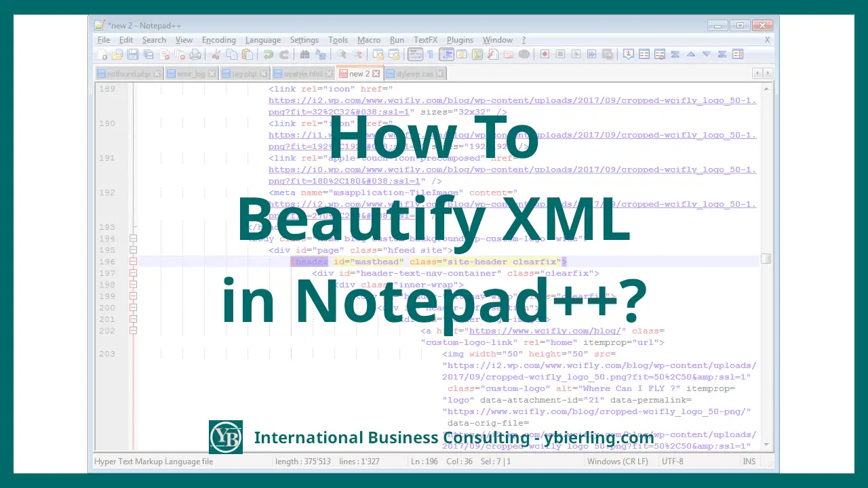Toggle synchronized horizontal scrolling icon

(x=395, y=54)
